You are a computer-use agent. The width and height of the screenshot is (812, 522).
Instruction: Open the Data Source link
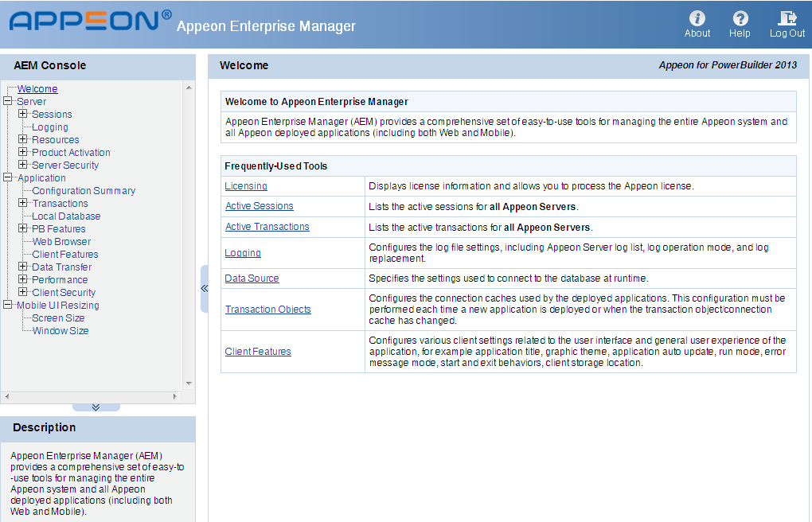pos(252,278)
